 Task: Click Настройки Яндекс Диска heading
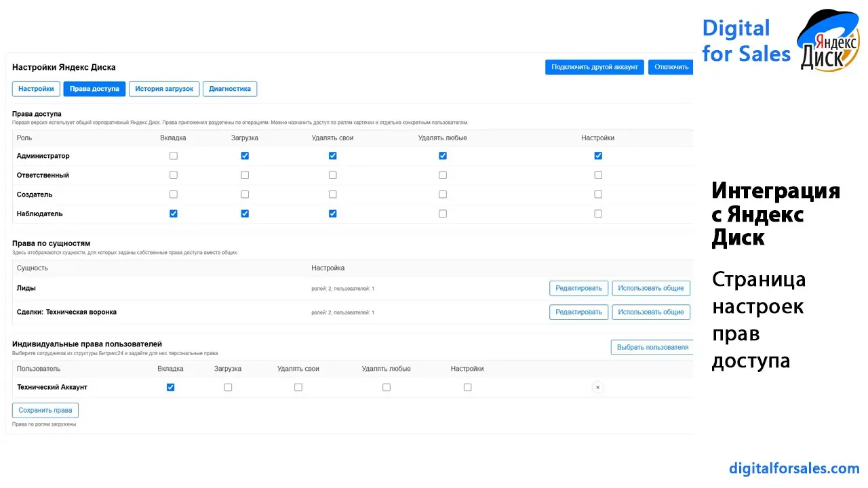(x=64, y=67)
